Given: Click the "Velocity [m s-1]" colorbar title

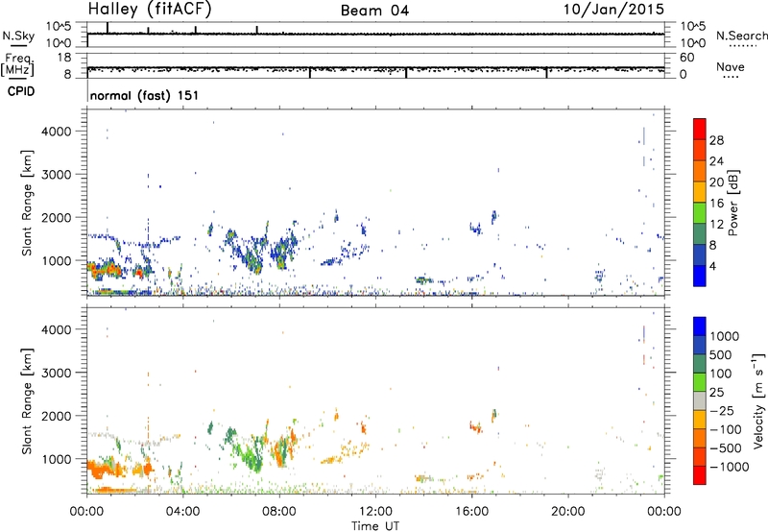Looking at the screenshot, I should [x=758, y=401].
